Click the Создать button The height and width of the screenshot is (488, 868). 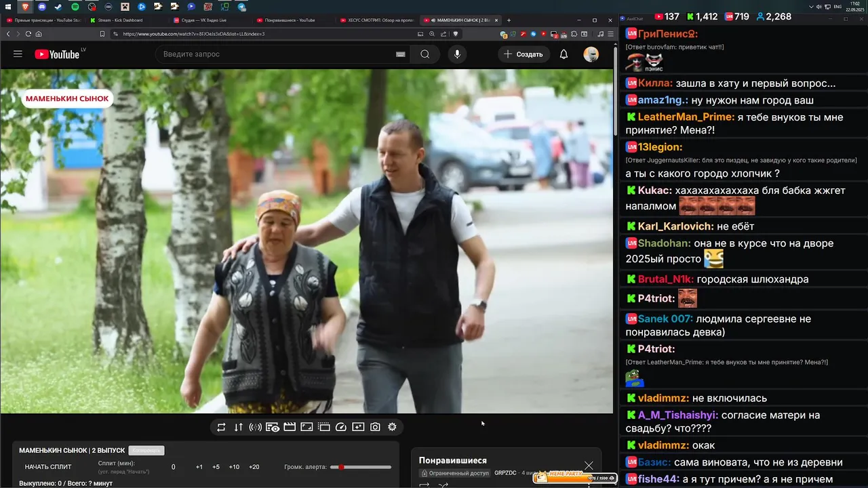[x=523, y=54]
